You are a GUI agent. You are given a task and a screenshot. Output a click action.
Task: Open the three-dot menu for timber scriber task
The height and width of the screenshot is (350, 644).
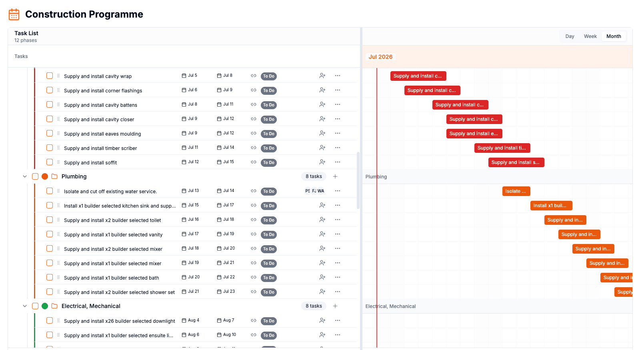(338, 148)
